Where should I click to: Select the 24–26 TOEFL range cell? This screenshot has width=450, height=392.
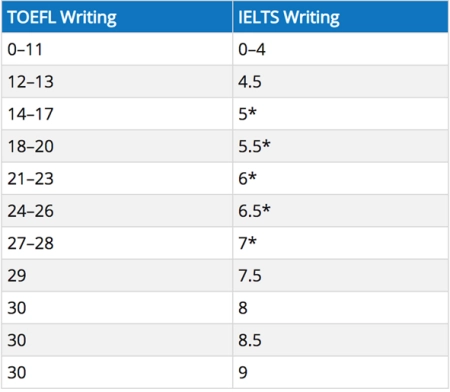coord(117,211)
